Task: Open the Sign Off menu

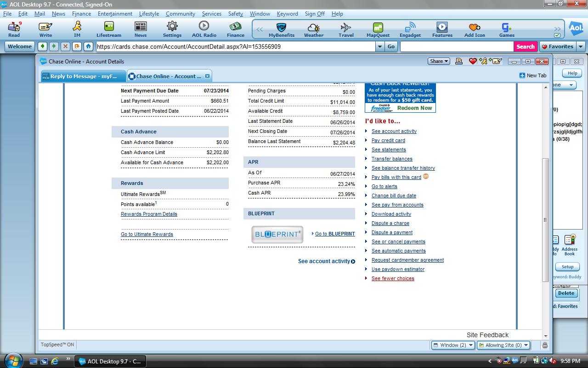Action: 315,14
